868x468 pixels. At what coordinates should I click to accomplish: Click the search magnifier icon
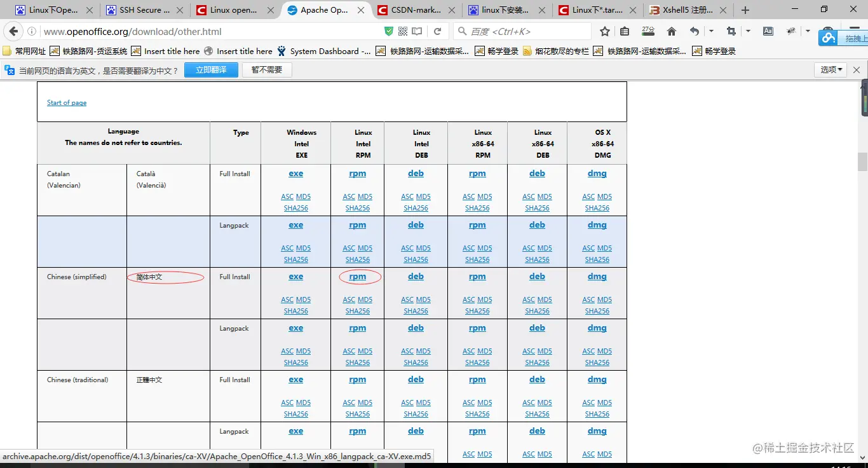coord(462,31)
